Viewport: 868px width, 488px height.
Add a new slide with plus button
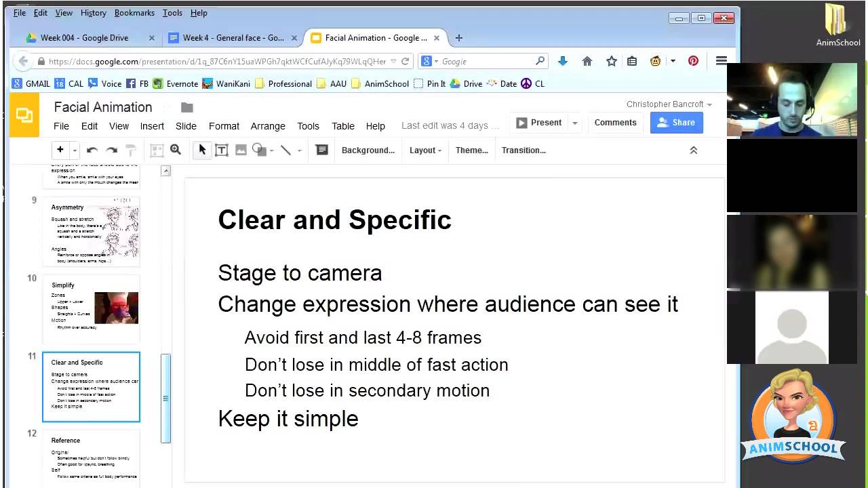pos(60,150)
